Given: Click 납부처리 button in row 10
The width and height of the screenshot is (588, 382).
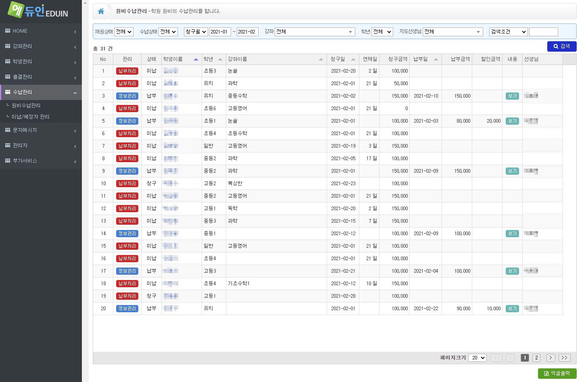Looking at the screenshot, I should tap(127, 184).
